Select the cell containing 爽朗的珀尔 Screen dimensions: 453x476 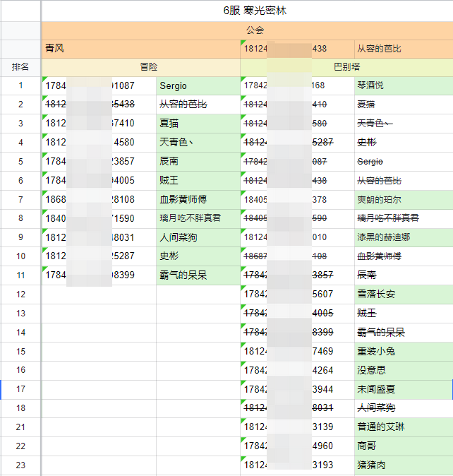[402, 200]
